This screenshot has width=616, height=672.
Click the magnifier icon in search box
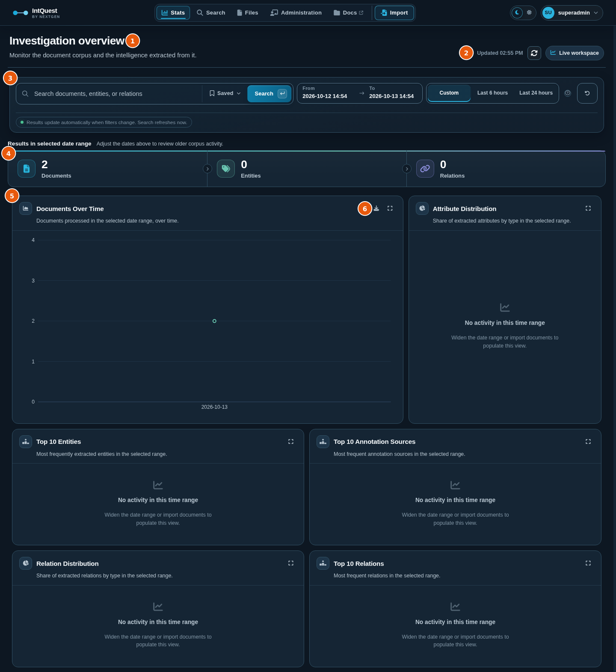click(25, 94)
